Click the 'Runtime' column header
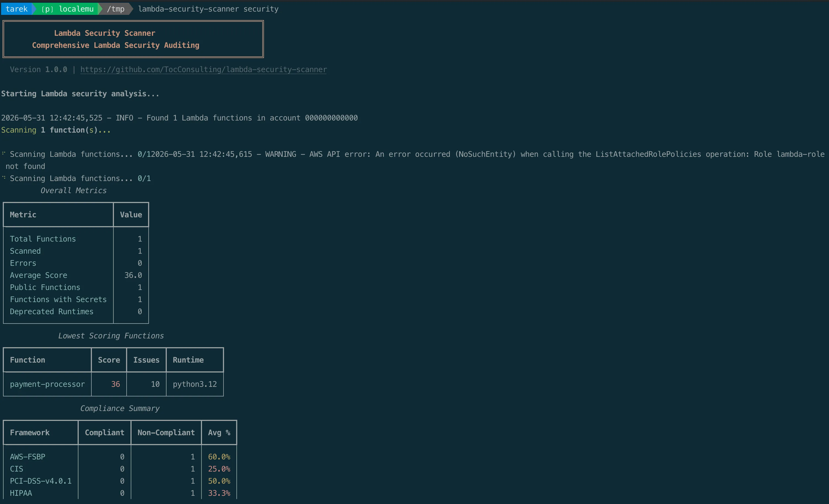Image resolution: width=829 pixels, height=504 pixels. pyautogui.click(x=189, y=360)
